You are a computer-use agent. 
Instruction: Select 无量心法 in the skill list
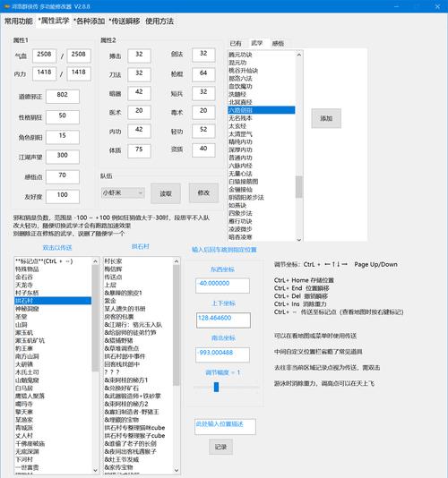(262, 174)
